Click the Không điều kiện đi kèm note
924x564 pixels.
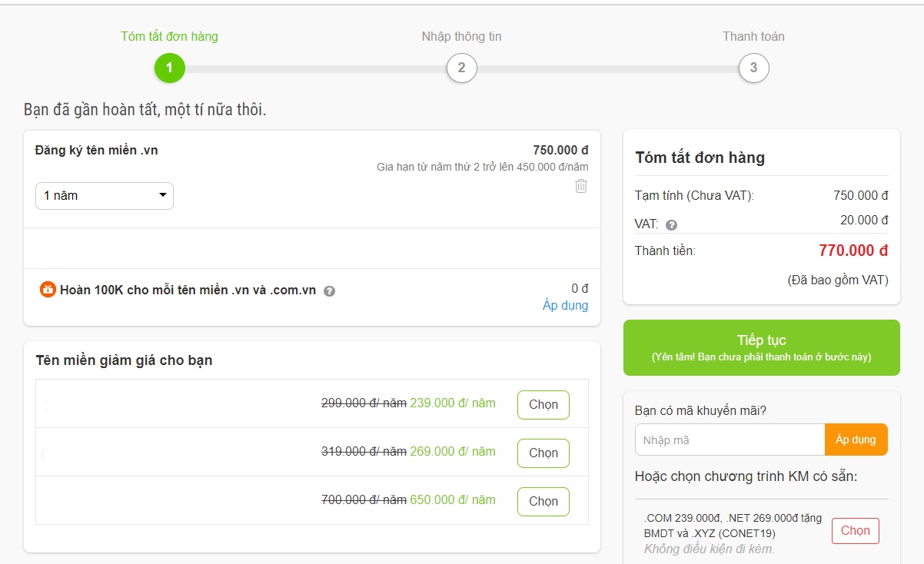click(x=710, y=549)
